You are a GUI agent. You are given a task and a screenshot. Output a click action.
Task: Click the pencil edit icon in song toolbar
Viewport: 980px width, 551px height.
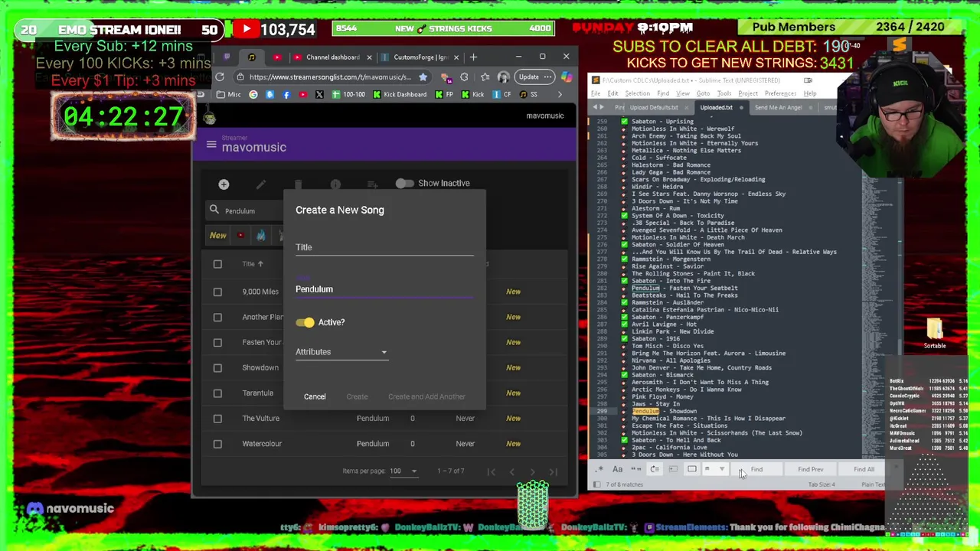click(261, 184)
